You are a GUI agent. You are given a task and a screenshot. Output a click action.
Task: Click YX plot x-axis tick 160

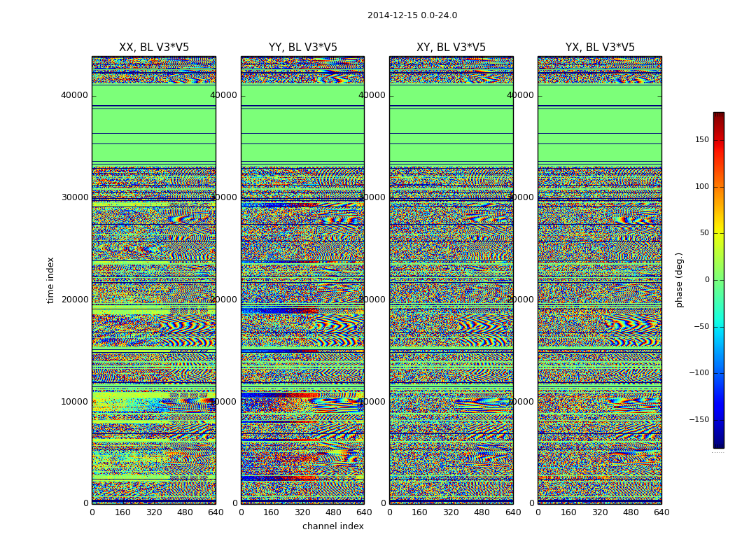point(568,512)
